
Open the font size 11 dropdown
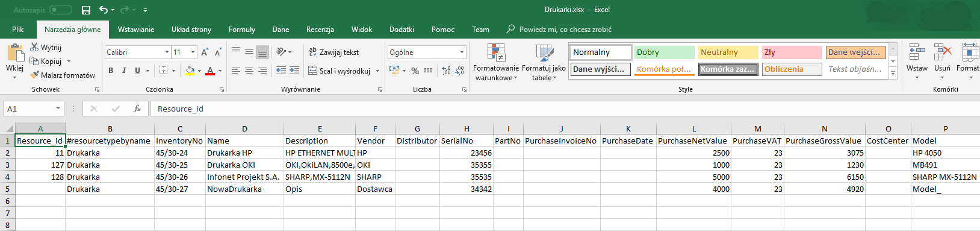pos(193,52)
